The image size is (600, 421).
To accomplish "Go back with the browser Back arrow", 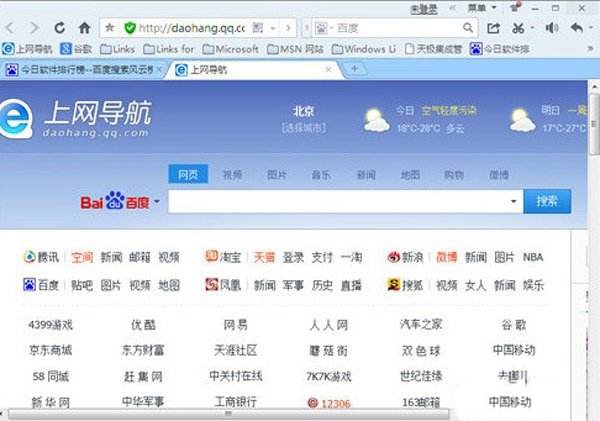I will point(10,28).
